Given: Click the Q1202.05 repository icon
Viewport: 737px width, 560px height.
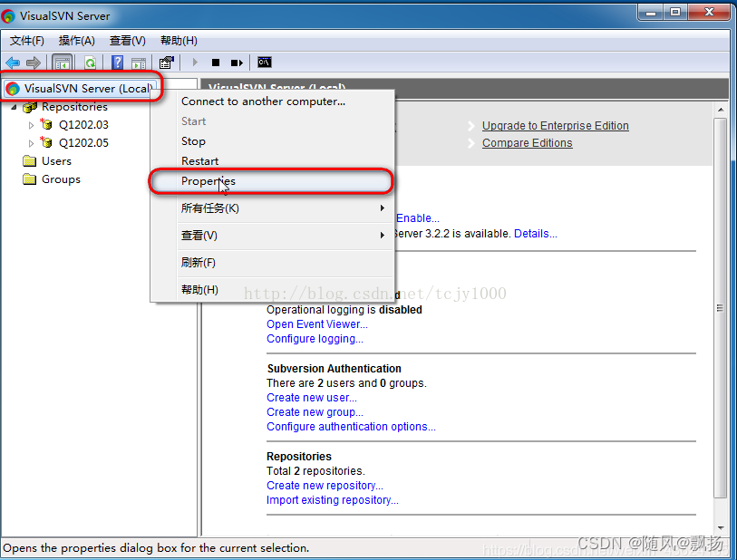Looking at the screenshot, I should 46,142.
